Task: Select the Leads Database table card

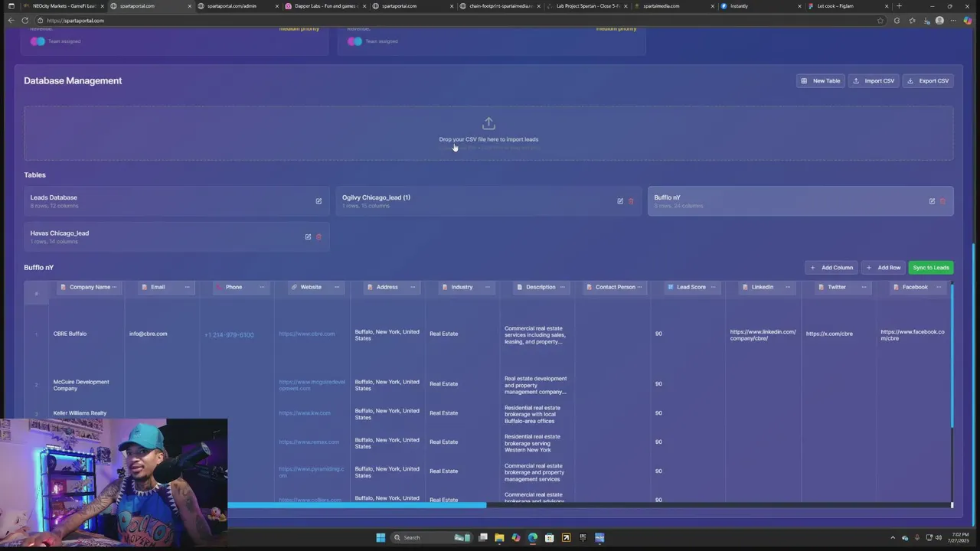Action: (176, 201)
